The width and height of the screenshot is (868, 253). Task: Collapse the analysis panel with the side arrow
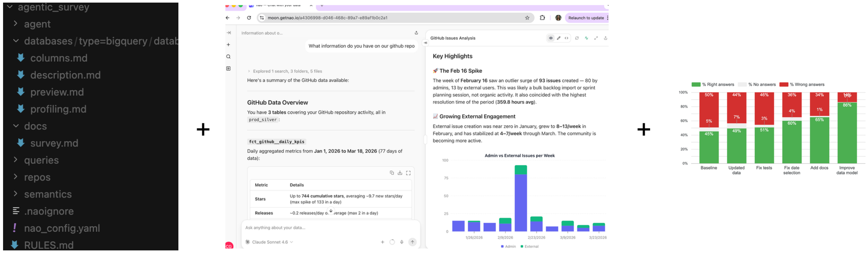click(425, 43)
